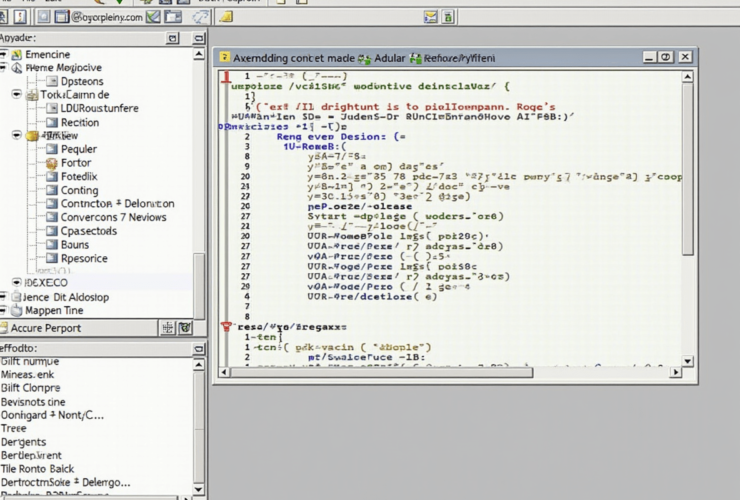
Task: Collapse the TotkıCaimn de node
Action: point(17,94)
